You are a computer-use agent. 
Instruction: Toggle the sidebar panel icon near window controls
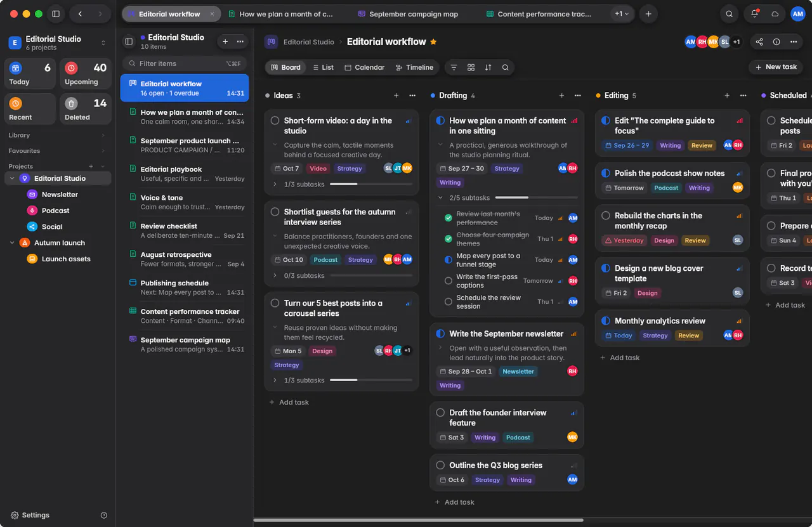coord(56,14)
